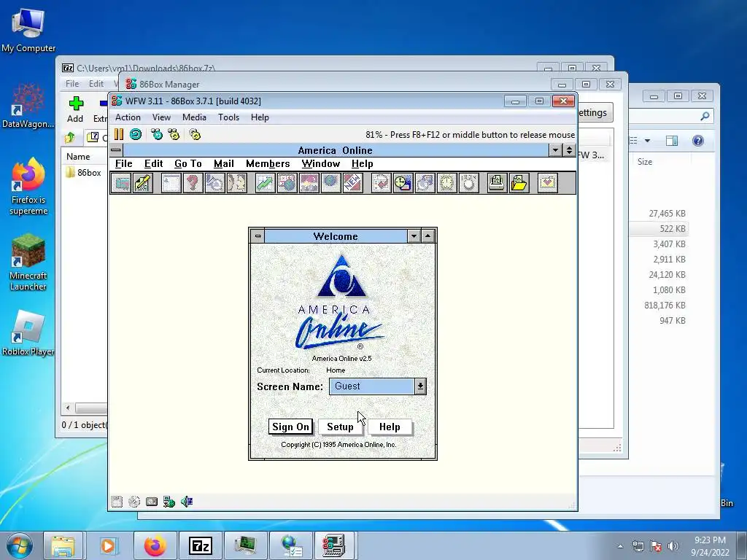Image resolution: width=747 pixels, height=560 pixels.
Task: Open AOL Edit menu
Action: [x=153, y=164]
